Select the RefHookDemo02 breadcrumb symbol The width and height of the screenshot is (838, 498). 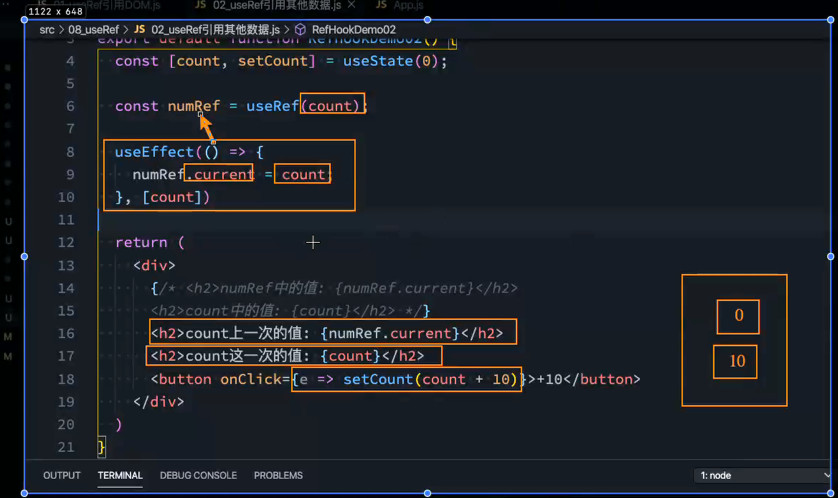(354, 29)
